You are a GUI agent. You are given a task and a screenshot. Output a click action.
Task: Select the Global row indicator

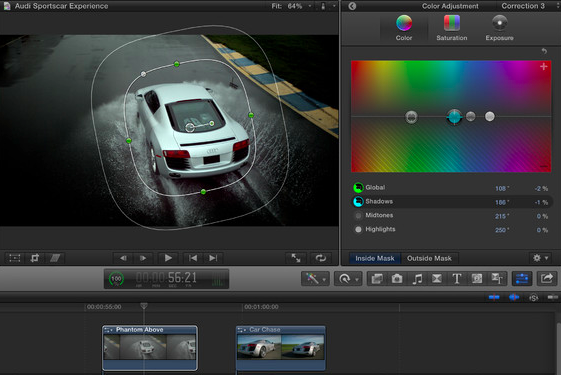click(x=358, y=188)
